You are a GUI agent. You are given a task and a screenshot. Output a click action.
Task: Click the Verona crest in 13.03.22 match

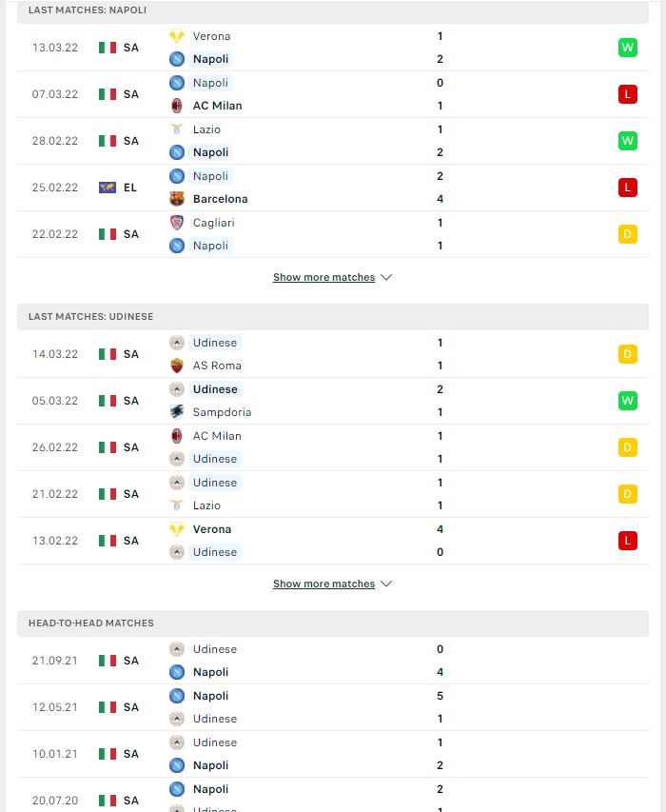177,36
